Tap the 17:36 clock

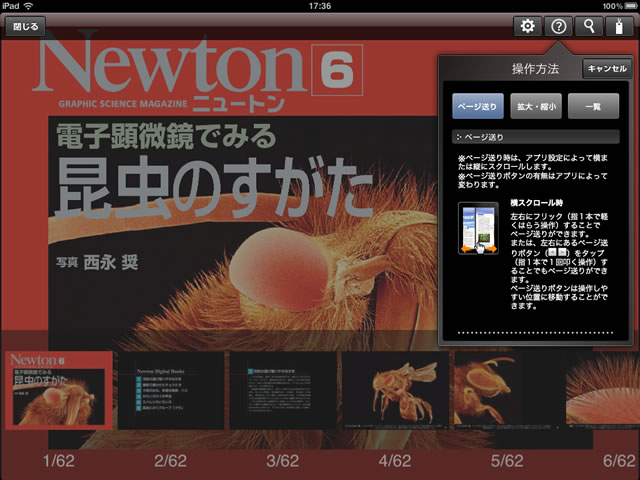coord(320,6)
